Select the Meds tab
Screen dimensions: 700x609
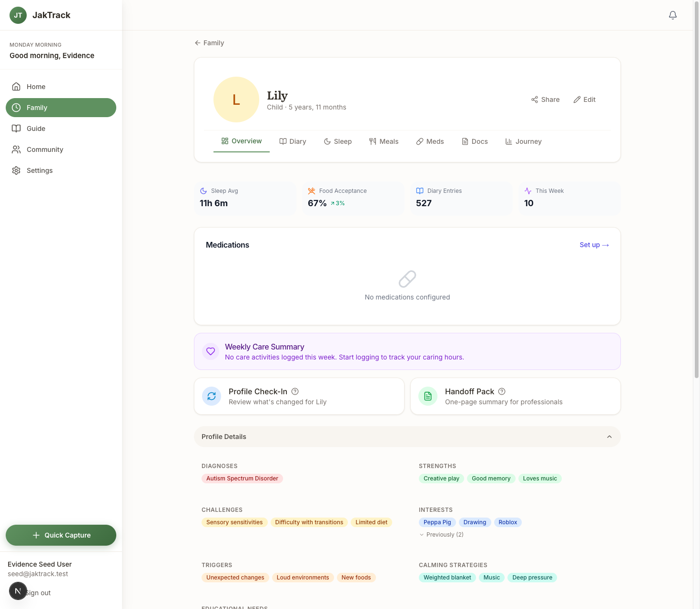coord(430,141)
